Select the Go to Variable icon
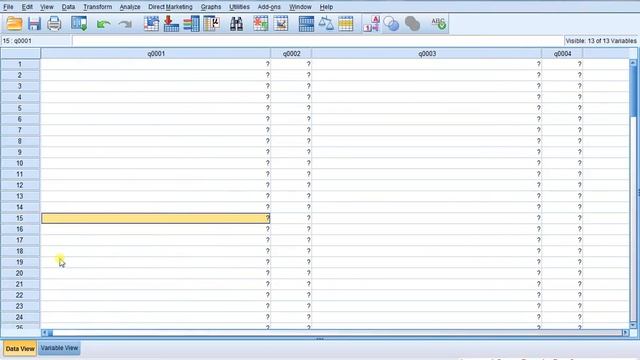Image resolution: width=640 pixels, height=360 pixels. (x=171, y=24)
